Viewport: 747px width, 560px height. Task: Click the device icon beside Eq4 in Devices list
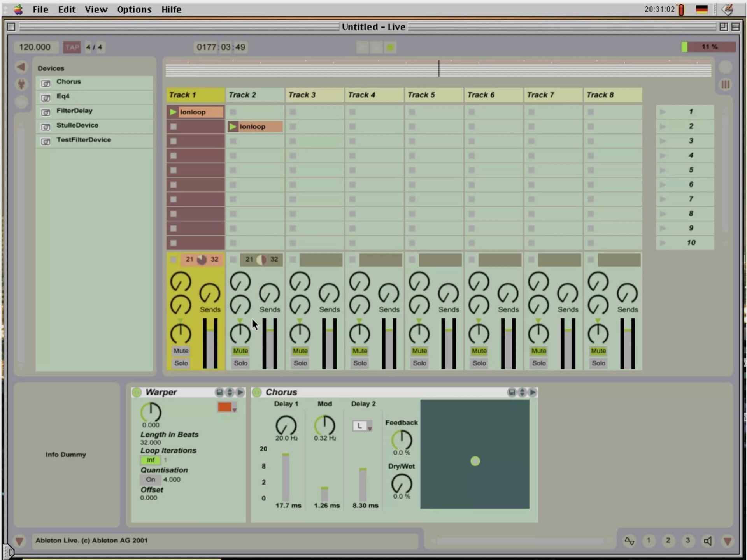point(46,97)
